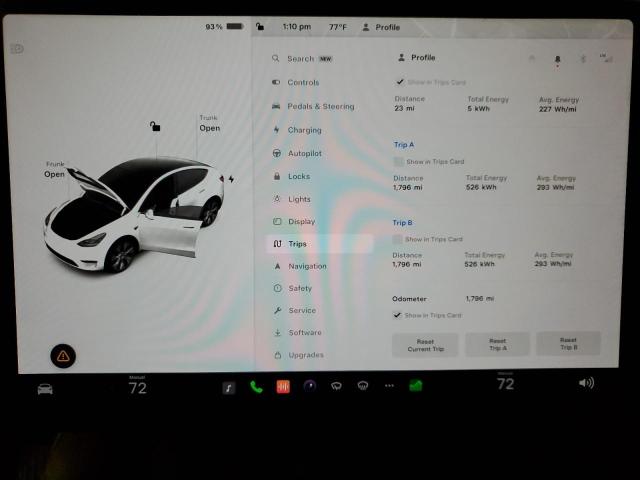Screen dimensions: 640x480
Task: Open the Profile in the settings header
Action: (x=417, y=58)
